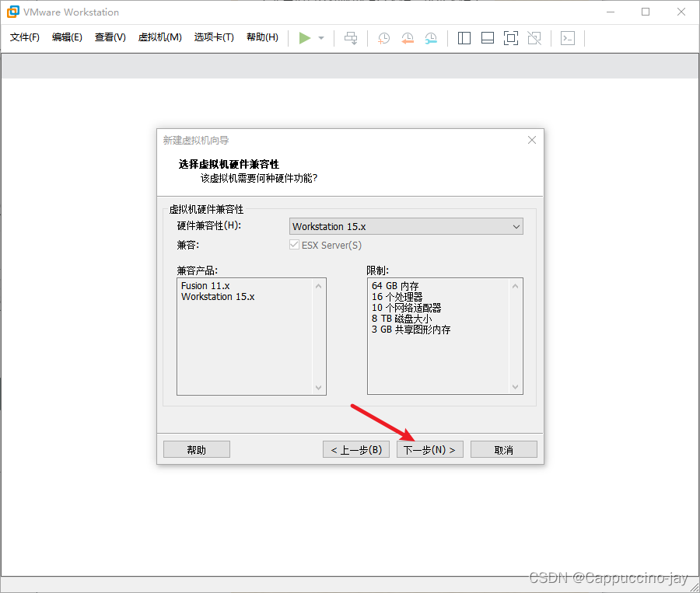Toggle the thumbnail bar view icon

488,38
